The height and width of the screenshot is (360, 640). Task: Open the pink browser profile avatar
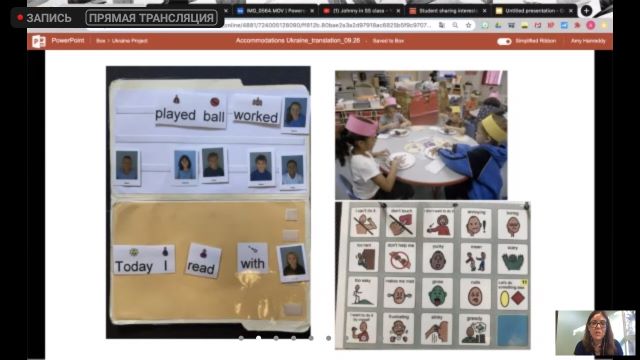[x=590, y=25]
